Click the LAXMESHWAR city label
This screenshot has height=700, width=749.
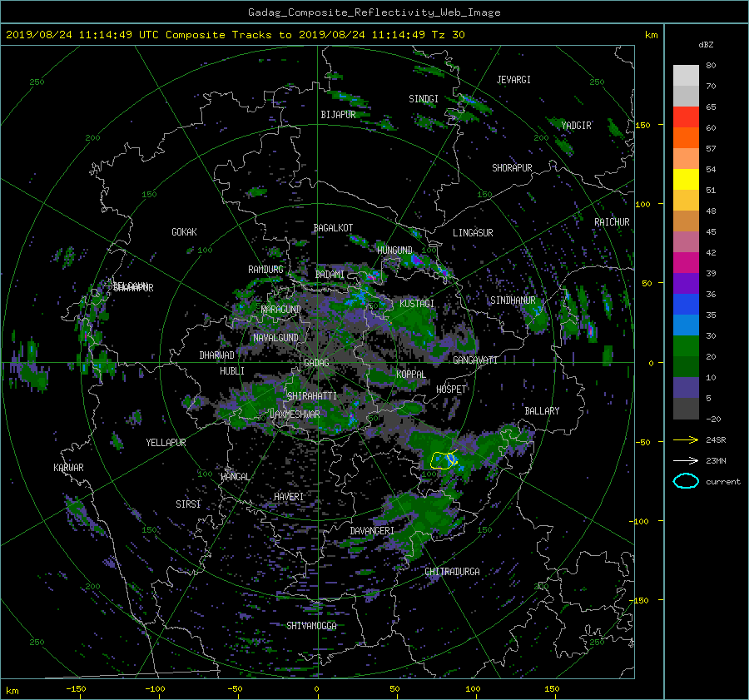pyautogui.click(x=295, y=415)
